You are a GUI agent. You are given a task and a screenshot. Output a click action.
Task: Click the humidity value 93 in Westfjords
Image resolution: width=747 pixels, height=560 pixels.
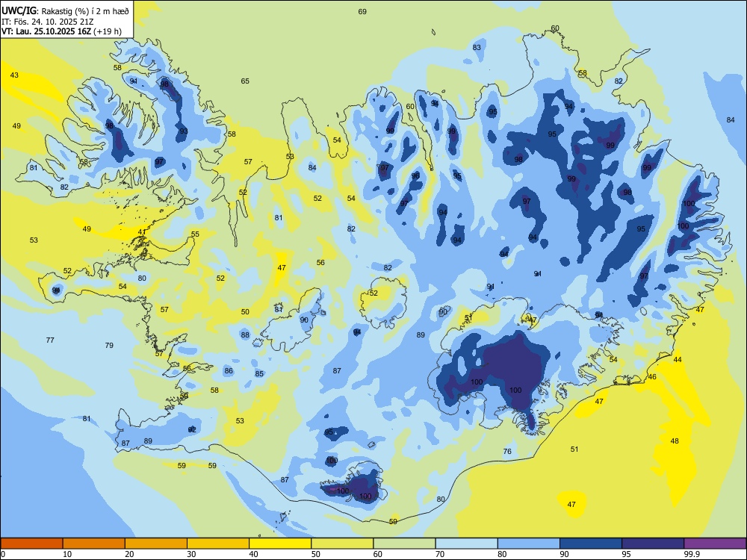coord(184,131)
